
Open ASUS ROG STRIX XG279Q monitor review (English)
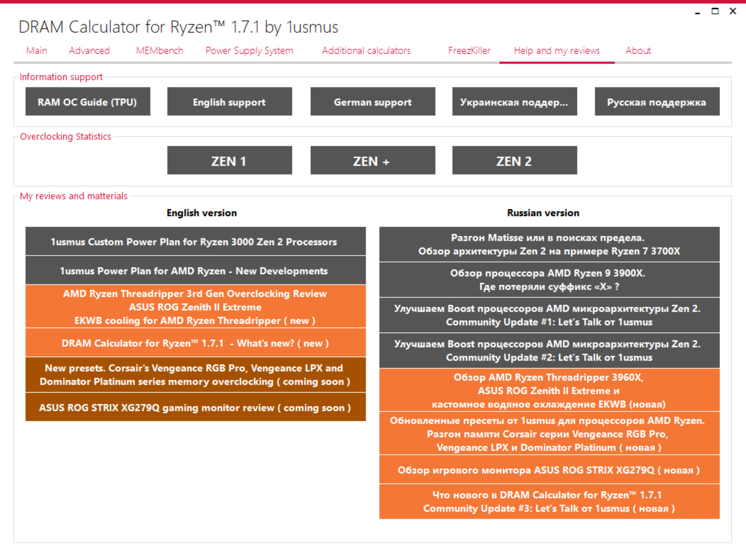pyautogui.click(x=196, y=407)
